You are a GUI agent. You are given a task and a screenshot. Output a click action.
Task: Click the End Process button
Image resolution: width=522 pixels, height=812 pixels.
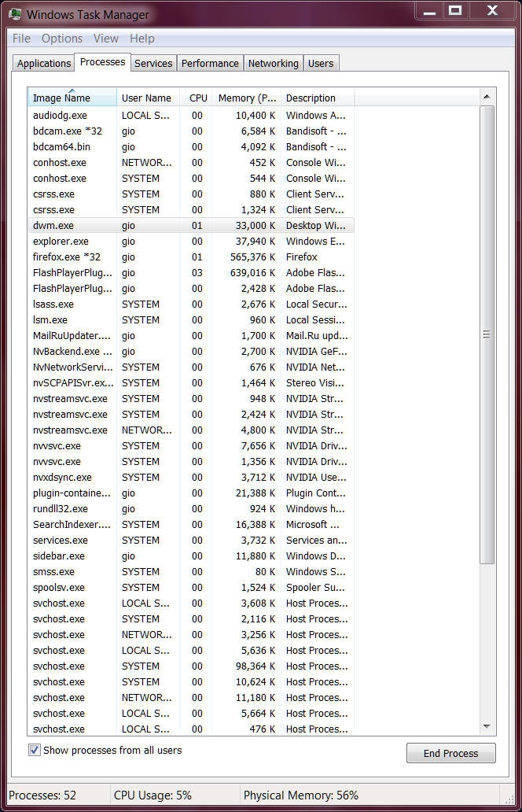[x=450, y=753]
